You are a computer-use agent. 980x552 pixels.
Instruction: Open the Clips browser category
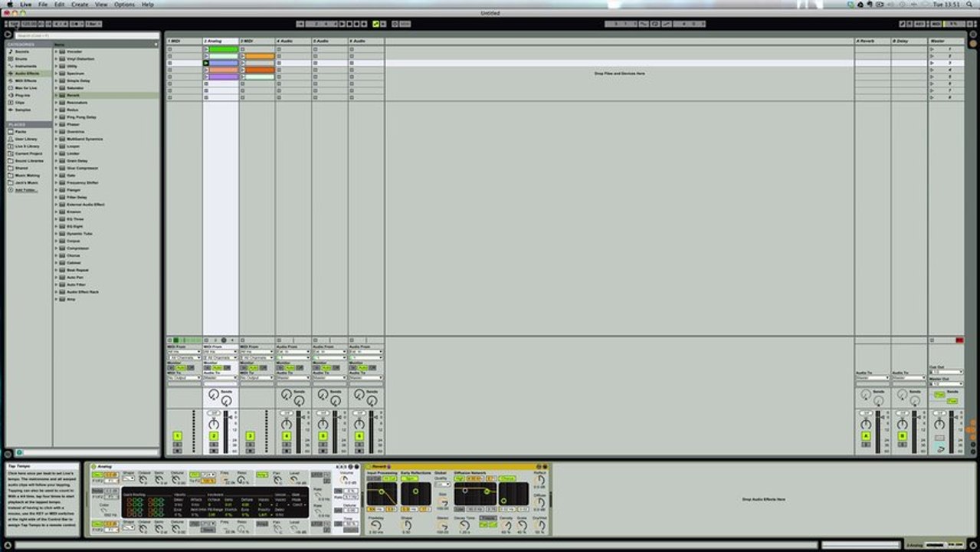20,102
